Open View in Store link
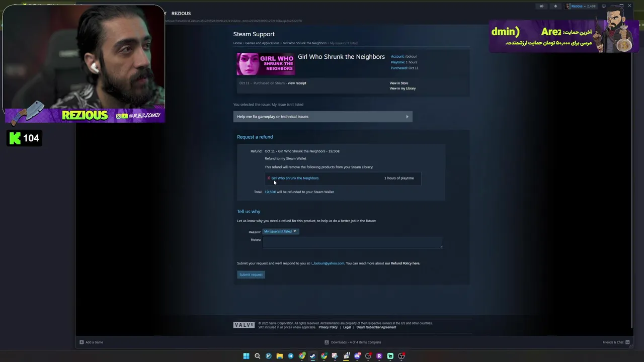Image resolution: width=644 pixels, height=362 pixels. click(399, 83)
